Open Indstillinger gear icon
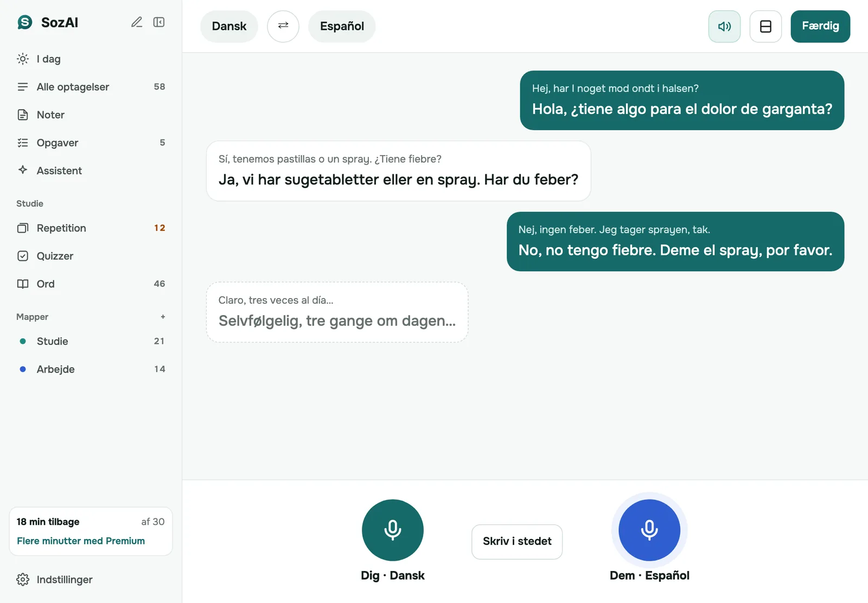The height and width of the screenshot is (603, 868). [54, 579]
